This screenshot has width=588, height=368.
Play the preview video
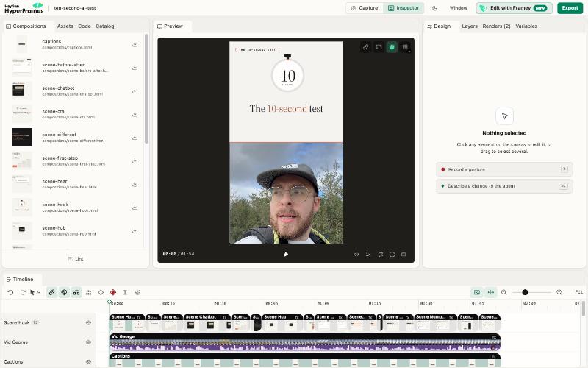point(286,254)
